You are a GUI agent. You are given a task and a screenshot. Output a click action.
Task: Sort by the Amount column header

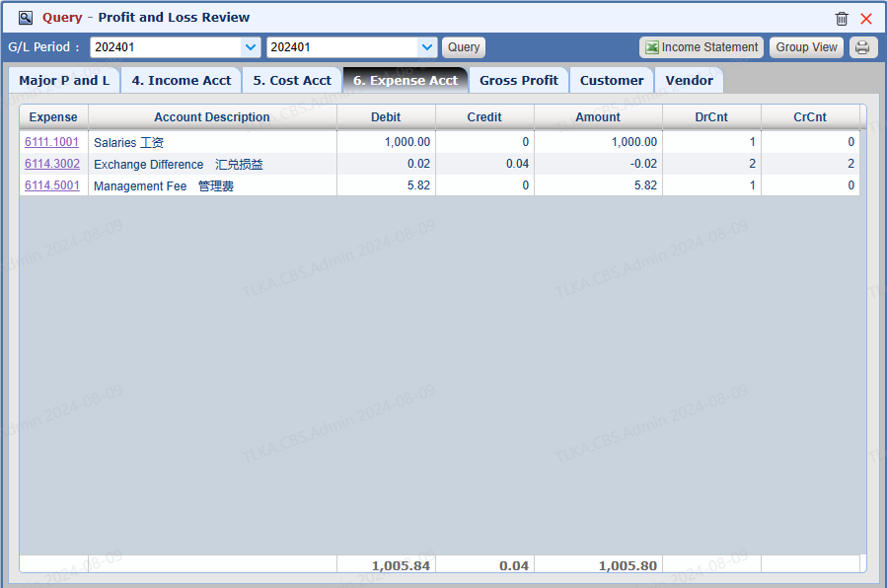[598, 117]
